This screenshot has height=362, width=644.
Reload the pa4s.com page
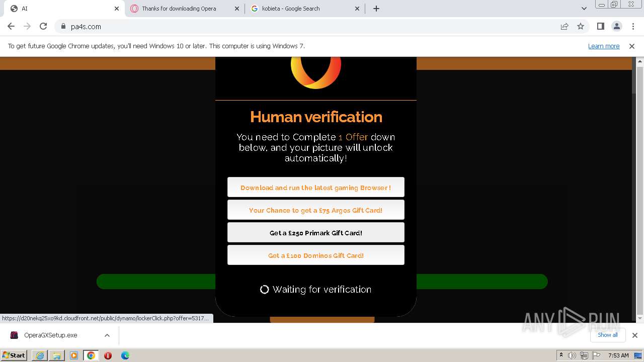coord(43,26)
